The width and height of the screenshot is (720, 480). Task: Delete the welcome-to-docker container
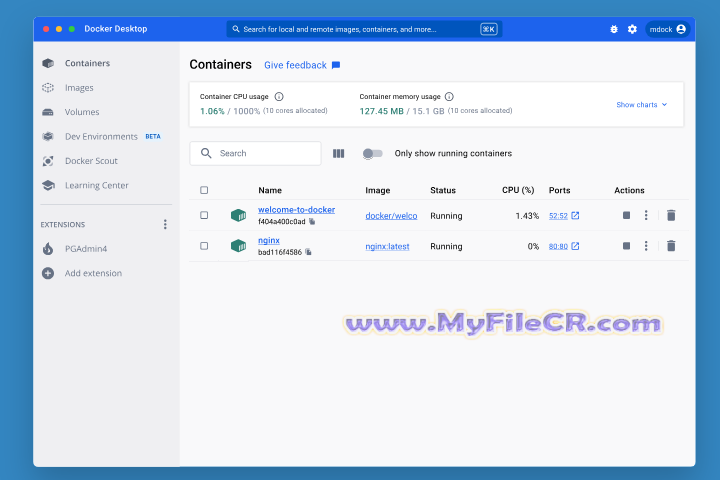pos(671,215)
